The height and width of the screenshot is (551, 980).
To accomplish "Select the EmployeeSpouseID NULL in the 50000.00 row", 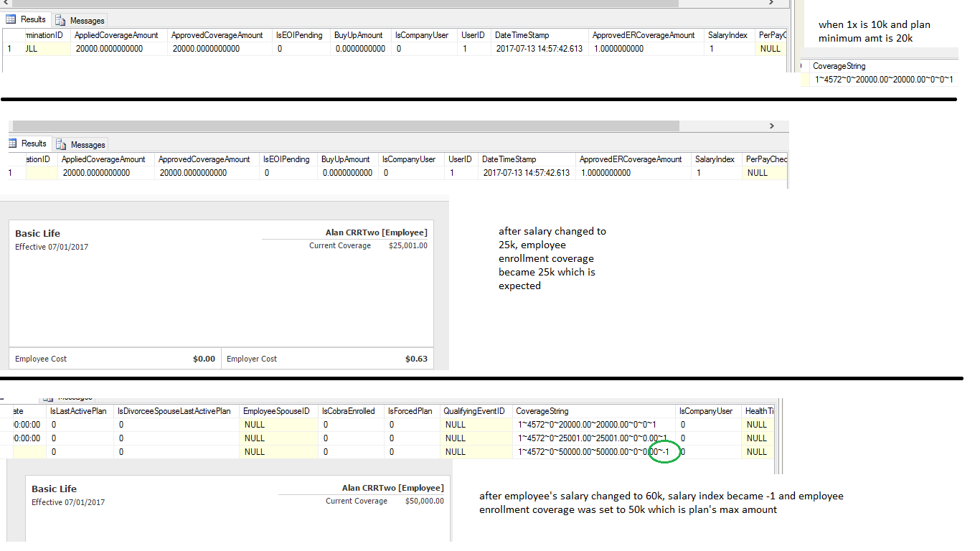I will click(278, 452).
